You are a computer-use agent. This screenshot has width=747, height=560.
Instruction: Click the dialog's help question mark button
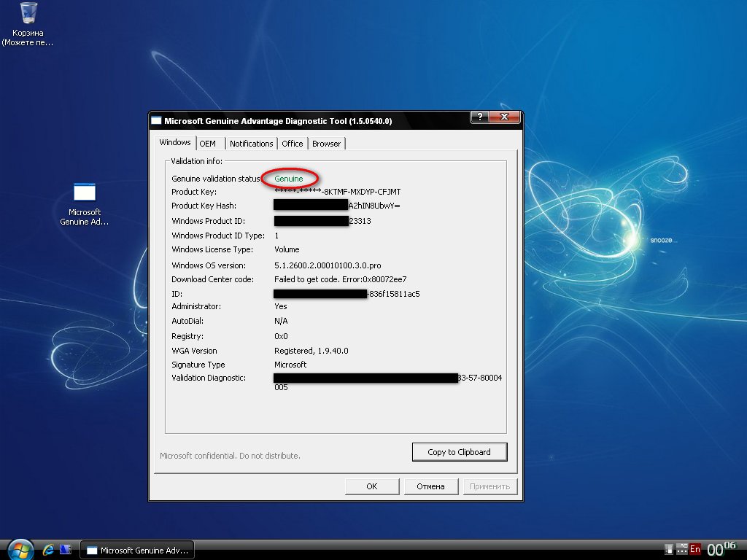click(x=480, y=117)
